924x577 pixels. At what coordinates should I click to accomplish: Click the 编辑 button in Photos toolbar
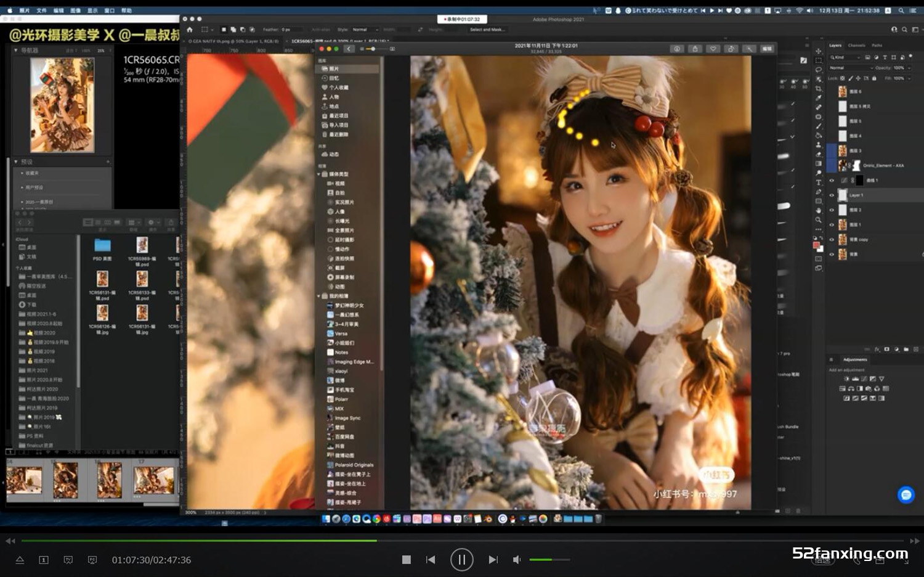coord(767,49)
